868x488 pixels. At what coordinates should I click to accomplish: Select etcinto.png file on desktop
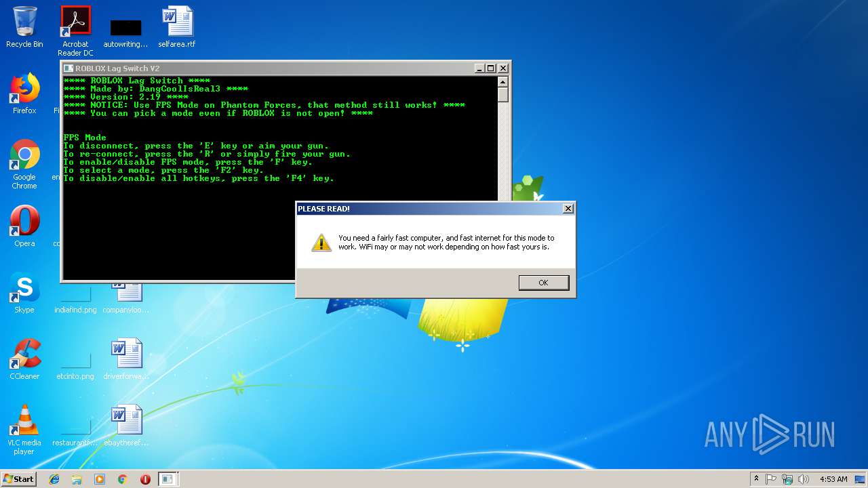click(x=75, y=365)
